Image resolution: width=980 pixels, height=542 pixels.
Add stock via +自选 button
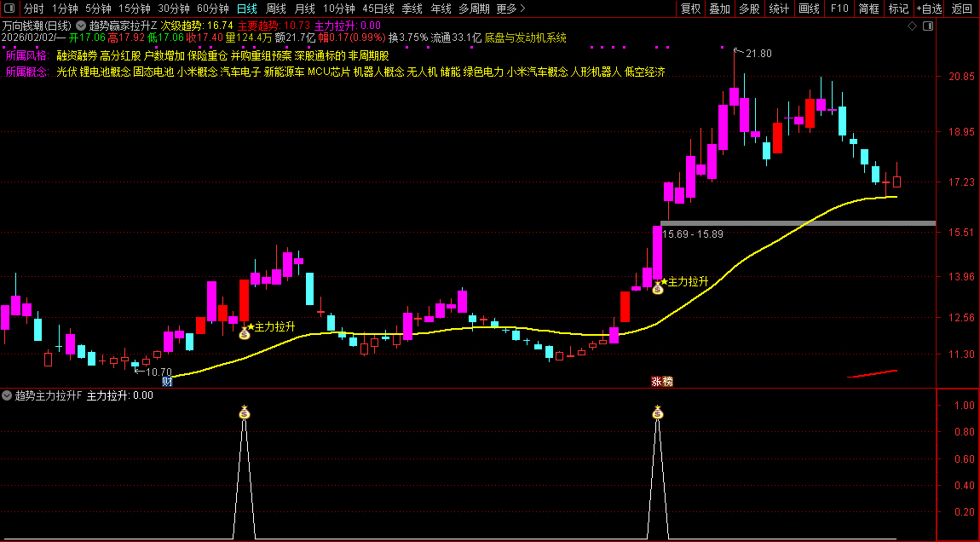pos(930,9)
